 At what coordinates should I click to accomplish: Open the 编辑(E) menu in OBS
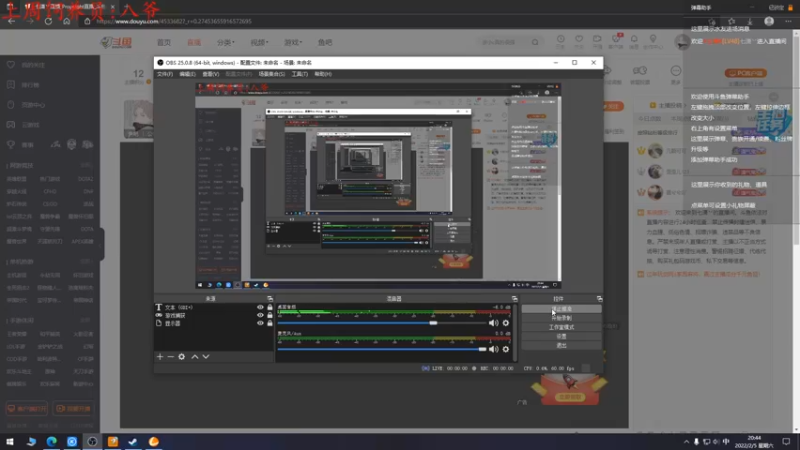click(187, 74)
